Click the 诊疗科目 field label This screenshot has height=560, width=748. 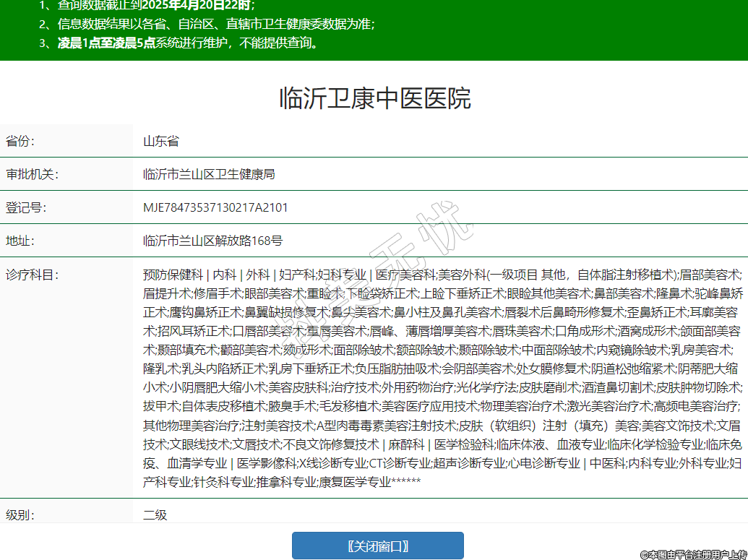coord(32,275)
